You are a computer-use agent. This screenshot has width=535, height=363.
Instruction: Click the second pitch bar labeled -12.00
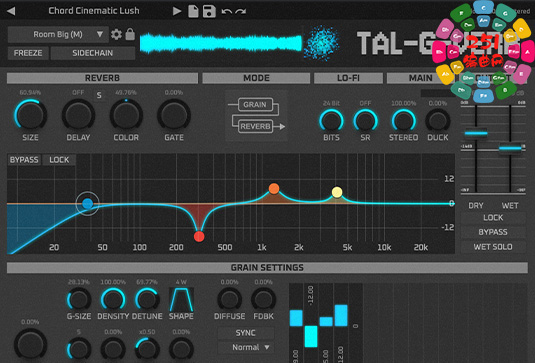(x=311, y=337)
